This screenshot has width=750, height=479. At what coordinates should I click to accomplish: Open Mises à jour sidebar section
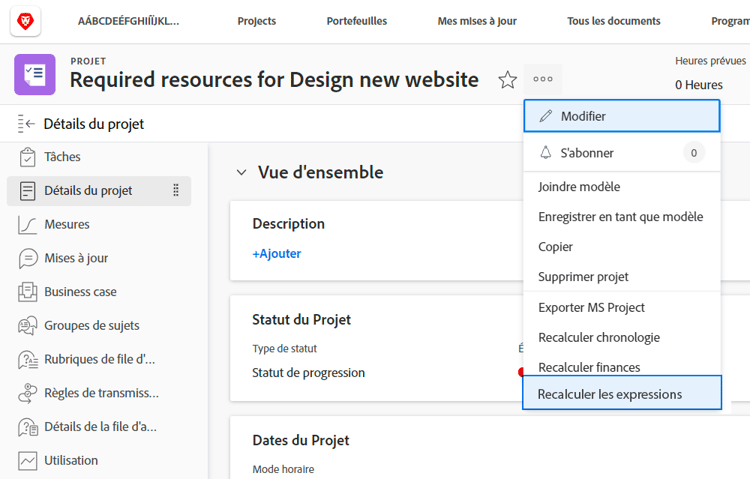[x=99, y=258]
